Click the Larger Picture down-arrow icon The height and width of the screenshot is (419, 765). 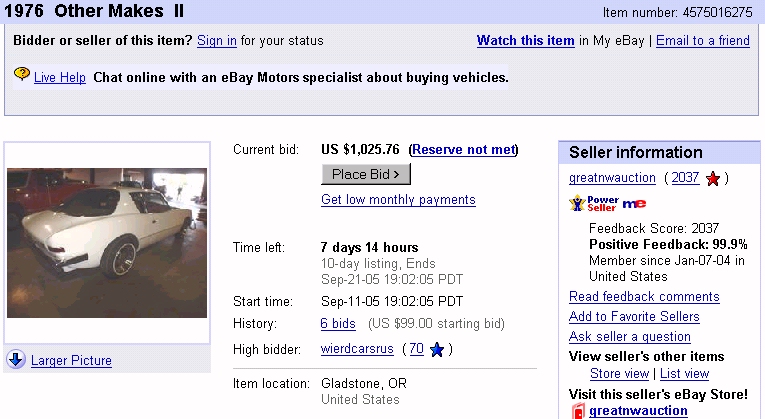[x=15, y=360]
